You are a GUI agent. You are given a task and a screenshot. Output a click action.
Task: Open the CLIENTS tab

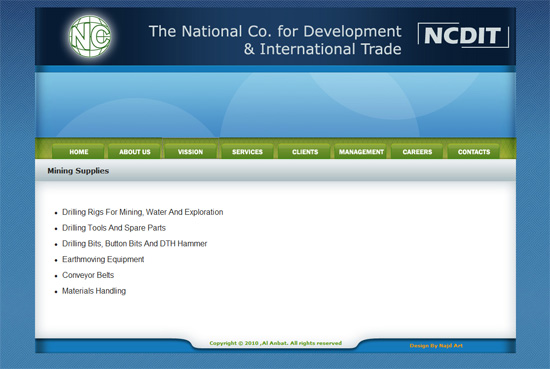(x=305, y=152)
